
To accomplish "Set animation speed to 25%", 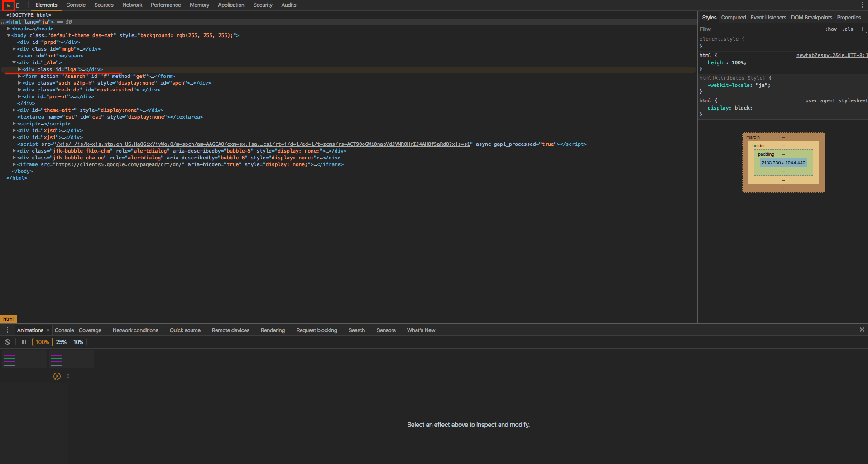I will click(x=61, y=342).
